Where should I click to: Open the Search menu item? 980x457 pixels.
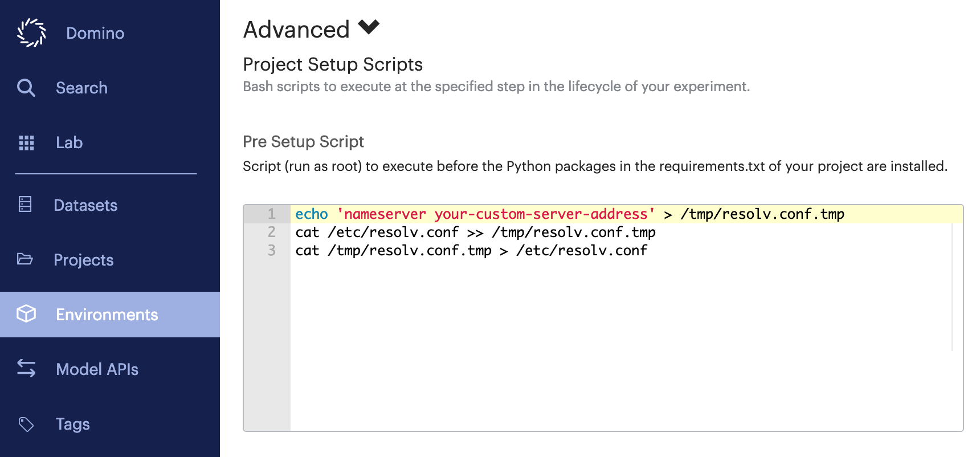tap(81, 88)
